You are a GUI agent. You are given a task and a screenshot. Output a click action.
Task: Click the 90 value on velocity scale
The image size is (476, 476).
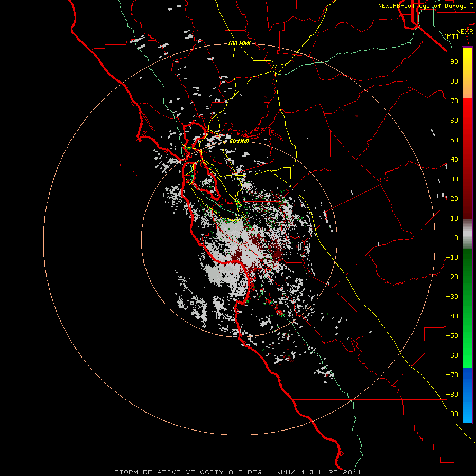(454, 62)
